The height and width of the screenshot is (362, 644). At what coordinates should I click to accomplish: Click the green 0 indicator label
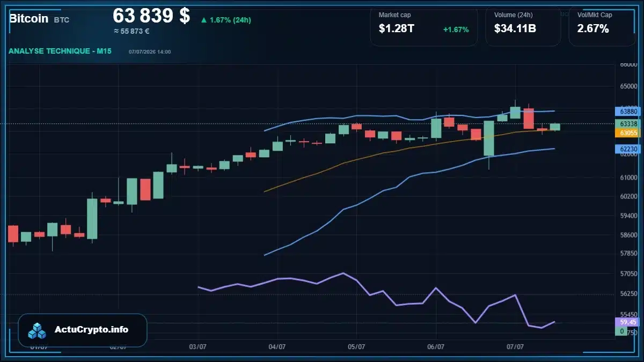pos(621,331)
